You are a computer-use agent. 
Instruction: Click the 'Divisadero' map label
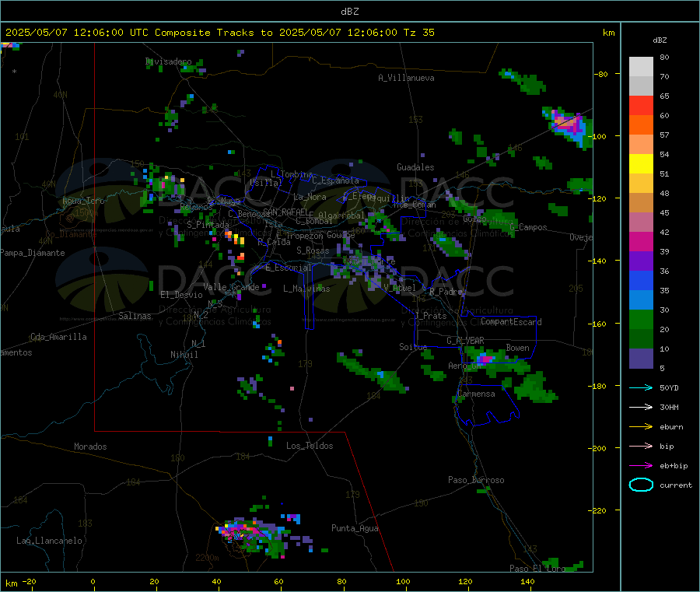[x=169, y=61]
